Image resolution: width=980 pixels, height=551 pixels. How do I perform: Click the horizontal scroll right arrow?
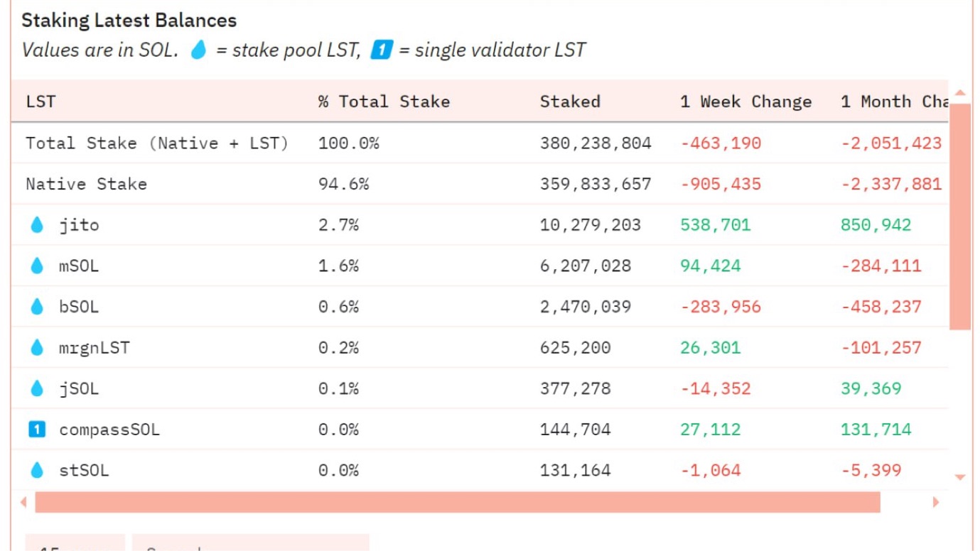(x=936, y=502)
